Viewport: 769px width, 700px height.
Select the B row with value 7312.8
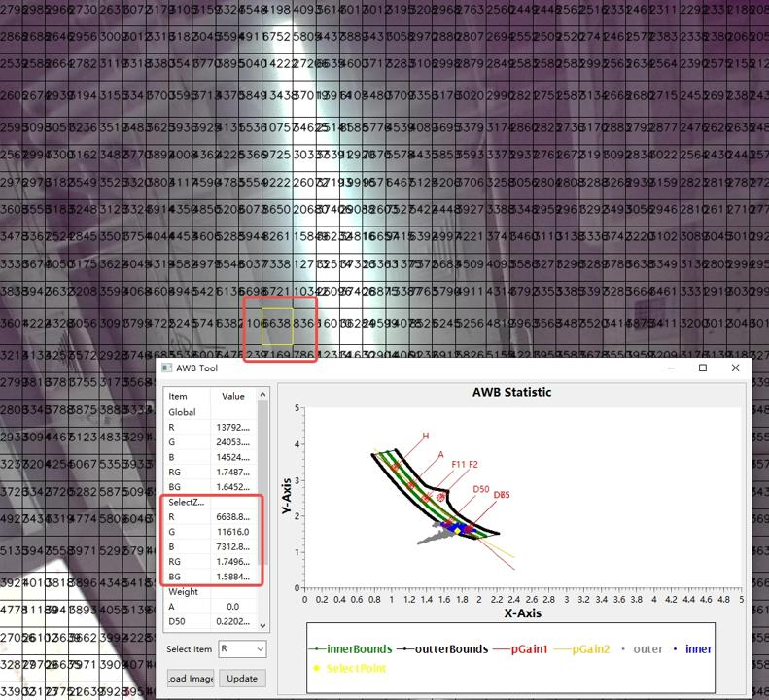[x=210, y=546]
